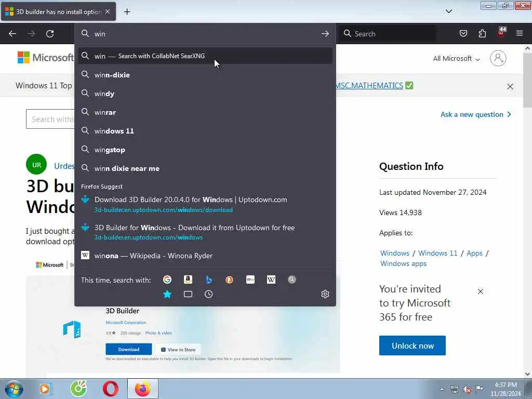Click View in Store button in image
This screenshot has height=399, width=532.
pos(178,350)
